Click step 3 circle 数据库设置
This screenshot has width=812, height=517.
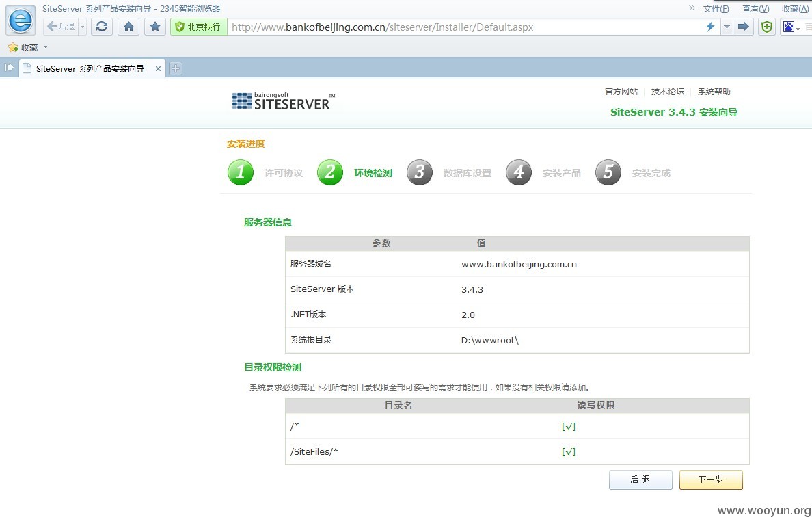(x=420, y=172)
